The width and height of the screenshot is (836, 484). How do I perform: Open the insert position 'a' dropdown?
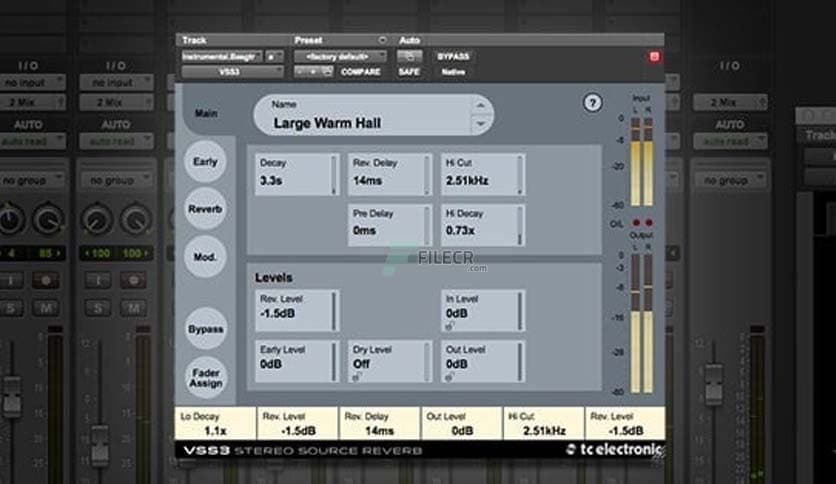point(275,56)
